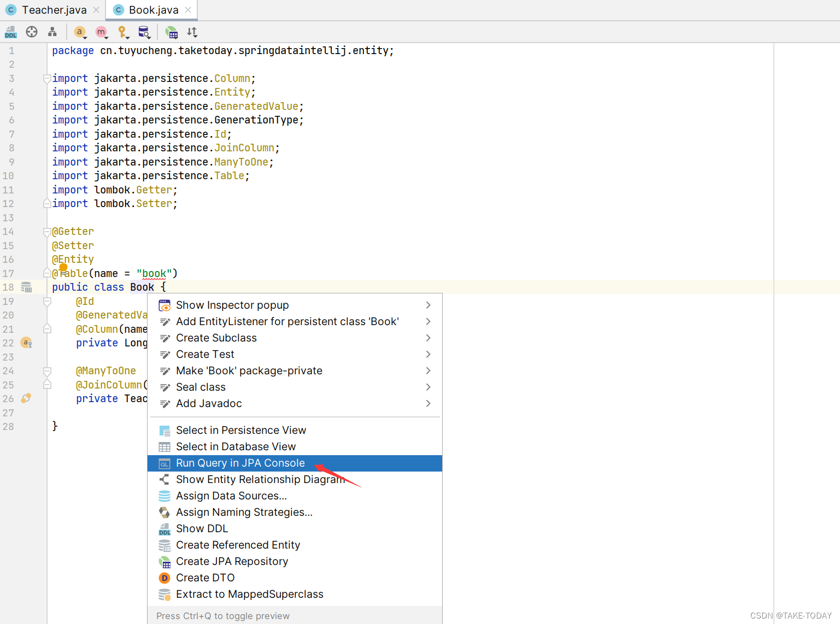Select Create Test menu entry
Viewport: 840px width, 624px height.
[x=295, y=354]
